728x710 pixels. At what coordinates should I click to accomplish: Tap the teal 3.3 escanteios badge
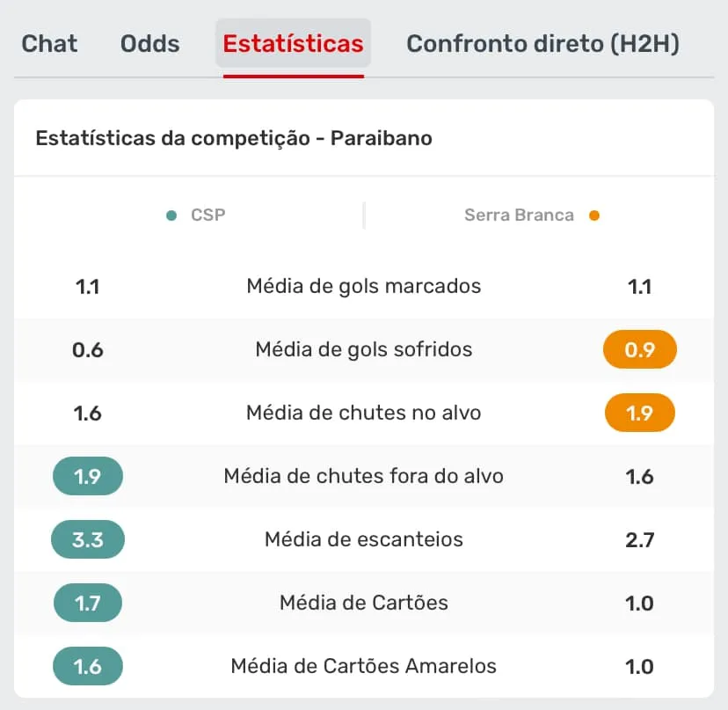click(88, 539)
